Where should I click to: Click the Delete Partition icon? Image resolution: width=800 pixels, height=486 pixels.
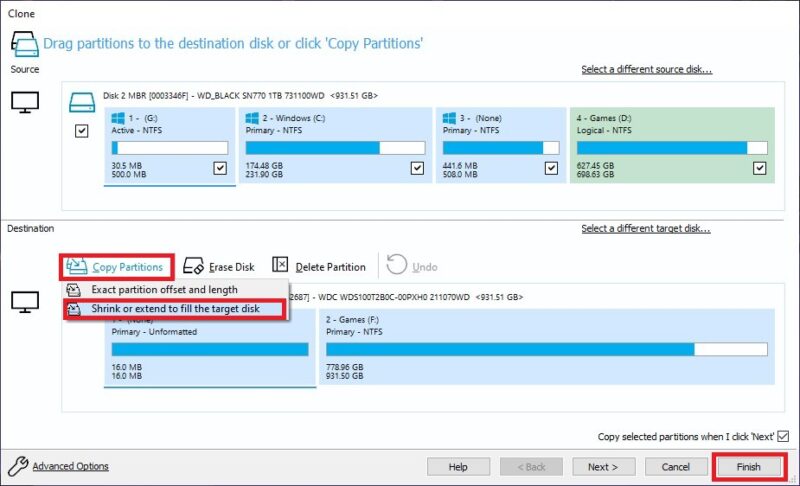click(x=280, y=264)
